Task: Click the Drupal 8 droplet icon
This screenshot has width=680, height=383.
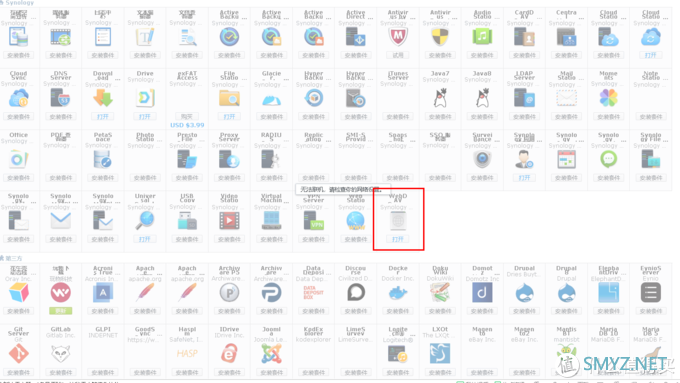Action: pos(566,293)
